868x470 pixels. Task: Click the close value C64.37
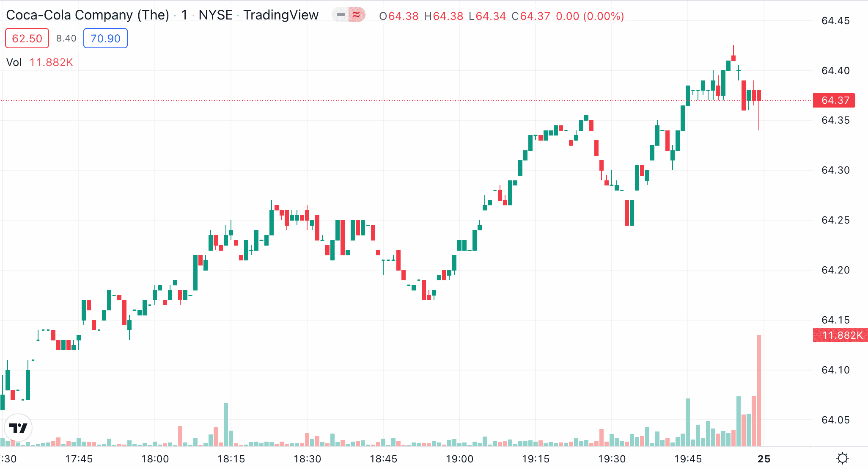[x=531, y=16]
